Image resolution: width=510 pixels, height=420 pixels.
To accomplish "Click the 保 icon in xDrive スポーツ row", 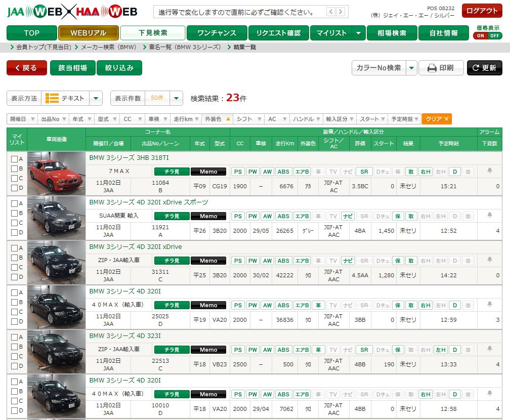I will (x=398, y=217).
